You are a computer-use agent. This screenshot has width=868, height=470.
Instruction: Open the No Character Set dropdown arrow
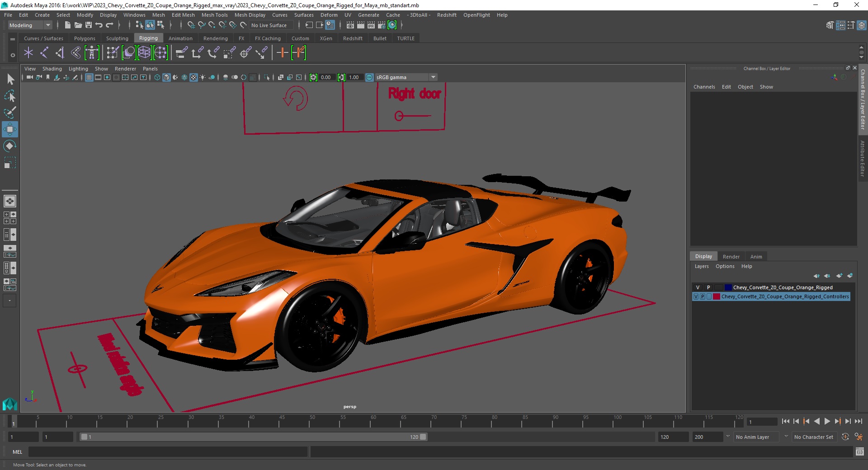(x=786, y=437)
